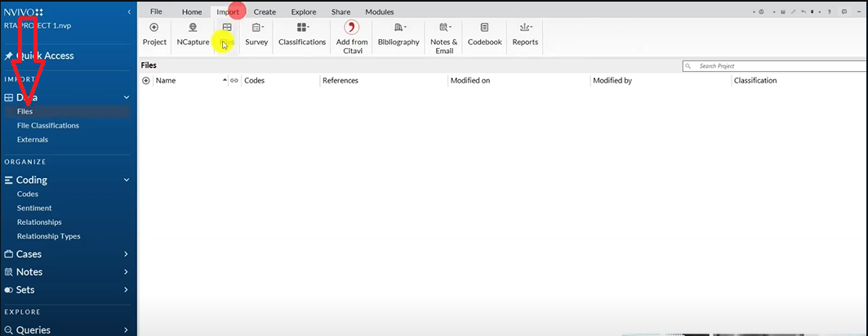Open the Bibliography import option
Screen dimensions: 868x336
click(398, 29)
